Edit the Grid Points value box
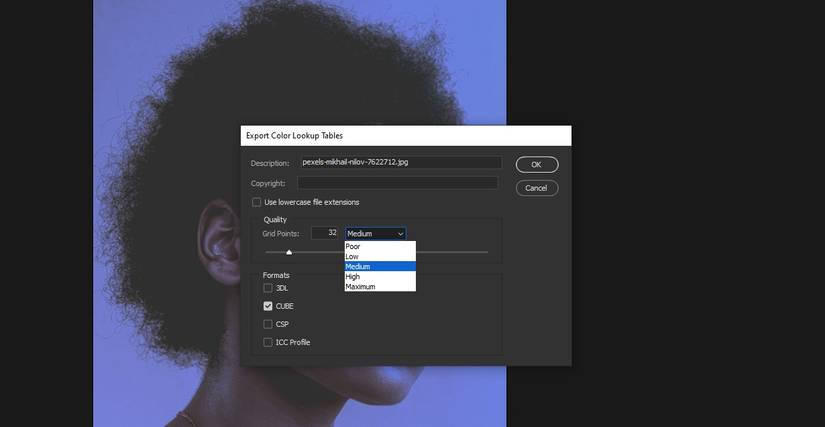825x427 pixels. point(325,233)
